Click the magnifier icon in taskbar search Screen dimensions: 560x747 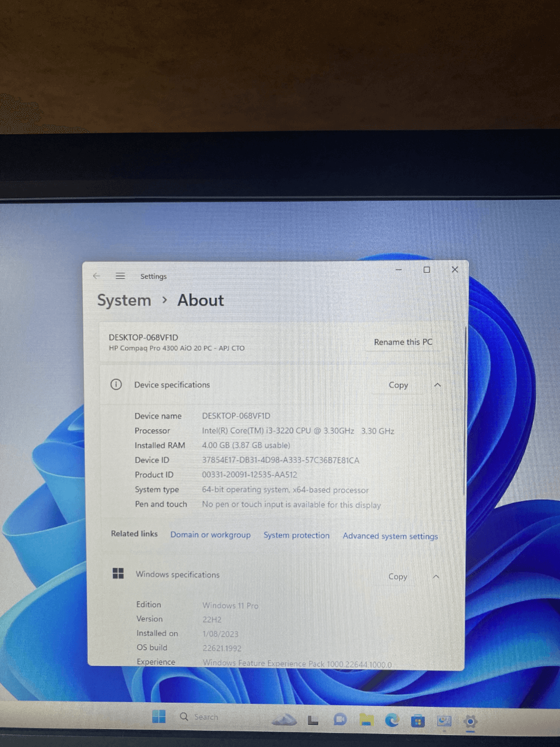[x=184, y=717]
